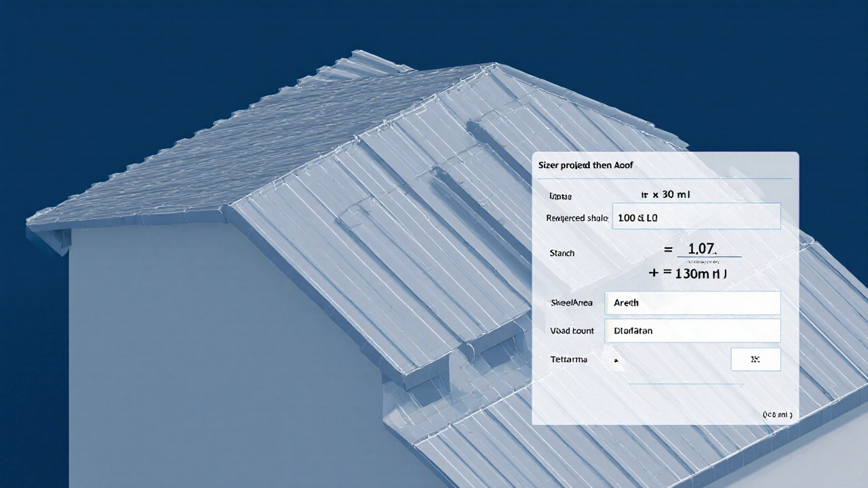The height and width of the screenshot is (488, 868).
Task: Click the bottom-right unit label in panel
Action: (776, 413)
